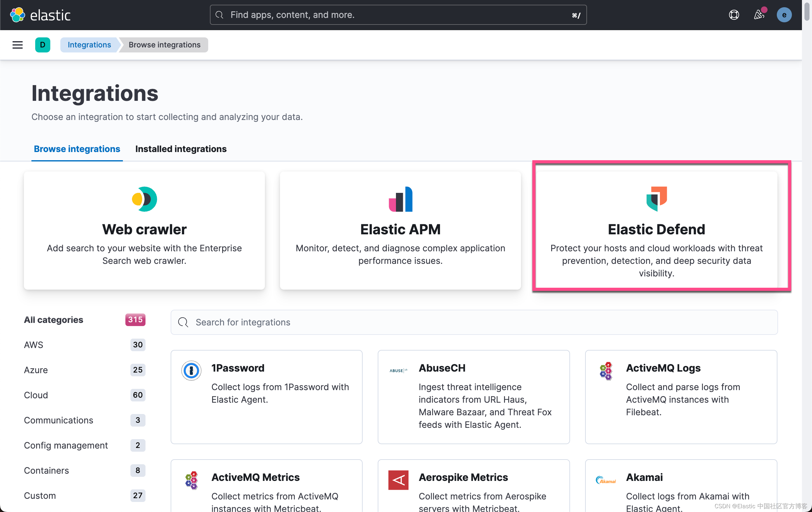812x512 pixels.
Task: Click the Integrations page heading
Action: point(95,93)
